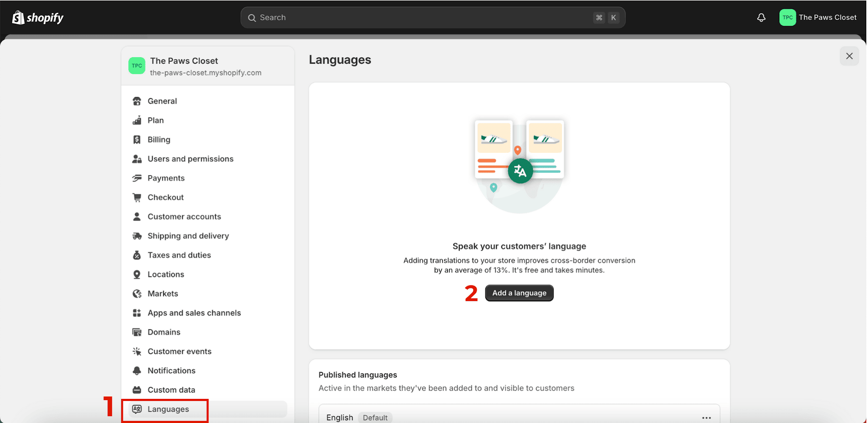Click the Taxes and duties icon
Viewport: 868px width, 423px height.
pyautogui.click(x=137, y=255)
